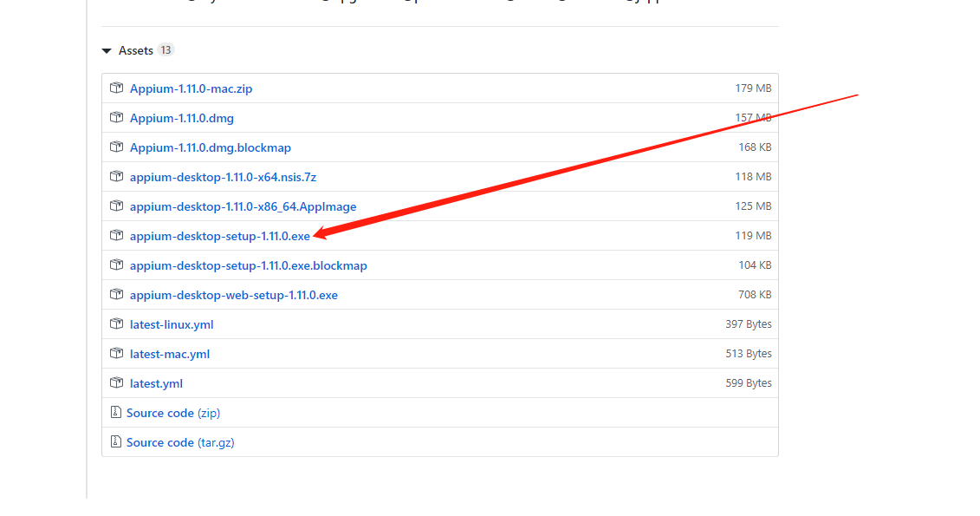
Task: Click the 168 KB size text
Action: click(x=755, y=147)
